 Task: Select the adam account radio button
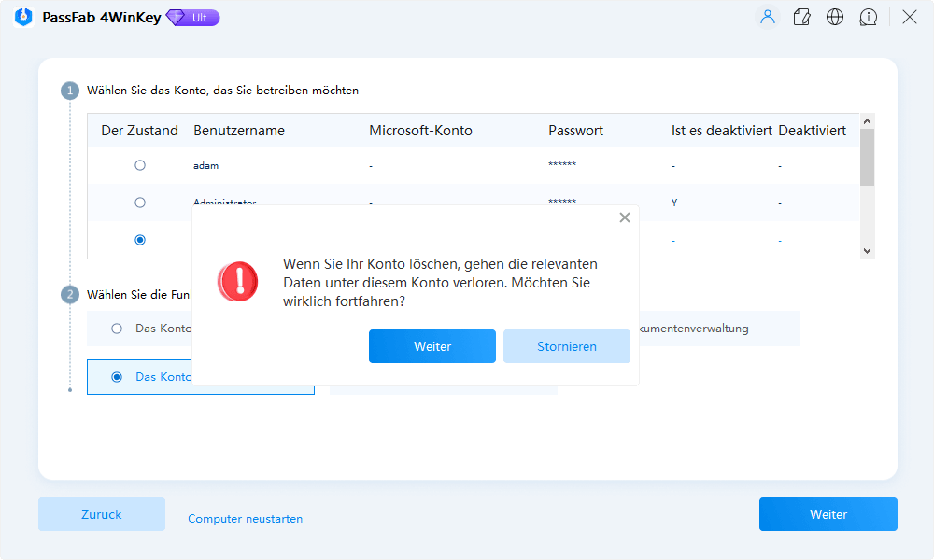pos(140,164)
